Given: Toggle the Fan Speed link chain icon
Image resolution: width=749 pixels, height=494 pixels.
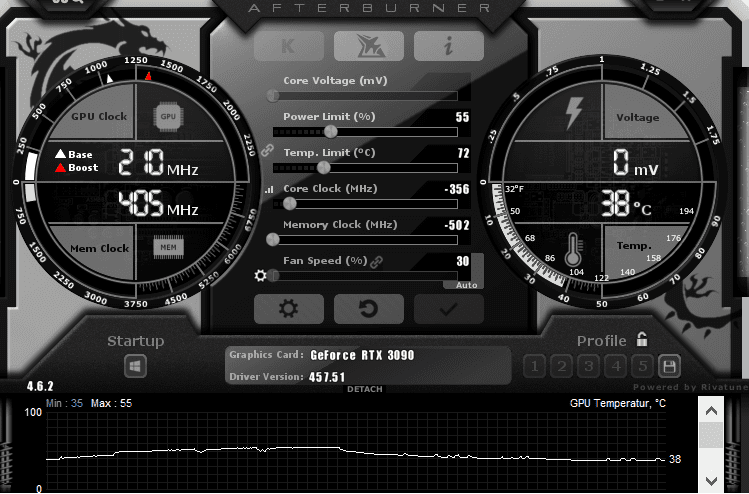Looking at the screenshot, I should [376, 262].
